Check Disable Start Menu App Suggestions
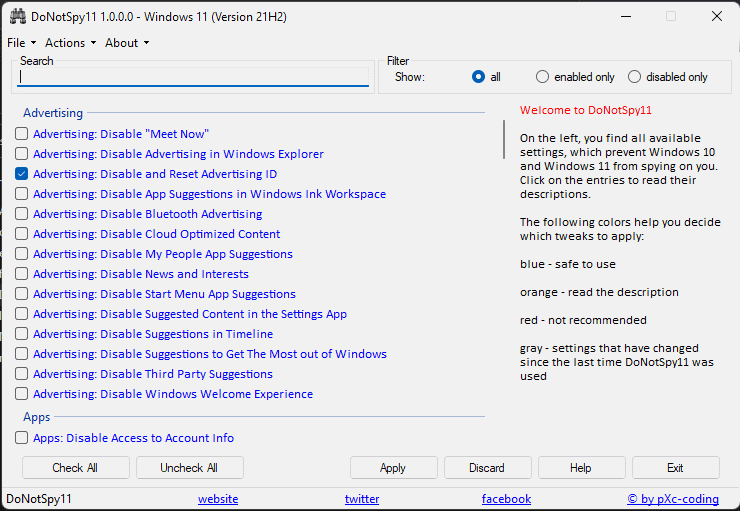 21,294
